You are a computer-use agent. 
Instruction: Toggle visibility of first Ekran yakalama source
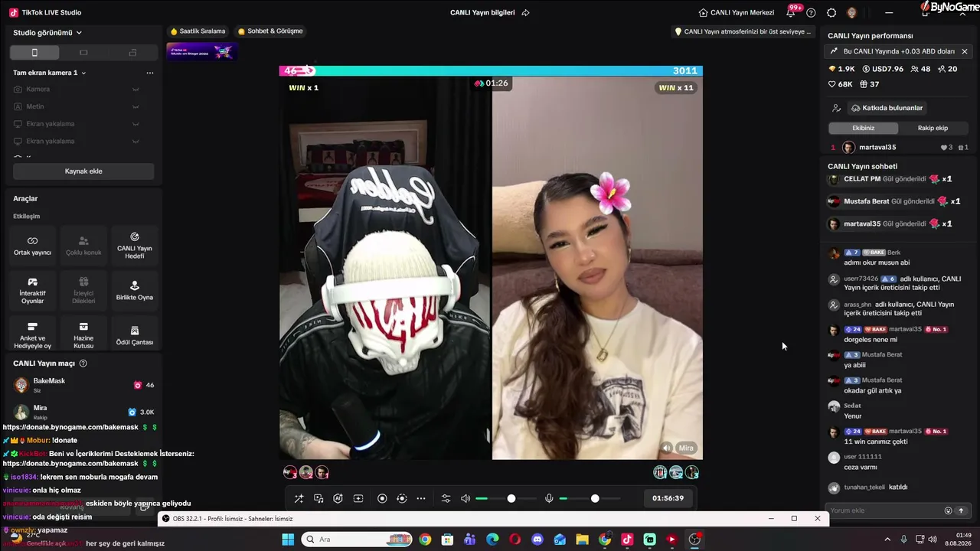pos(136,124)
